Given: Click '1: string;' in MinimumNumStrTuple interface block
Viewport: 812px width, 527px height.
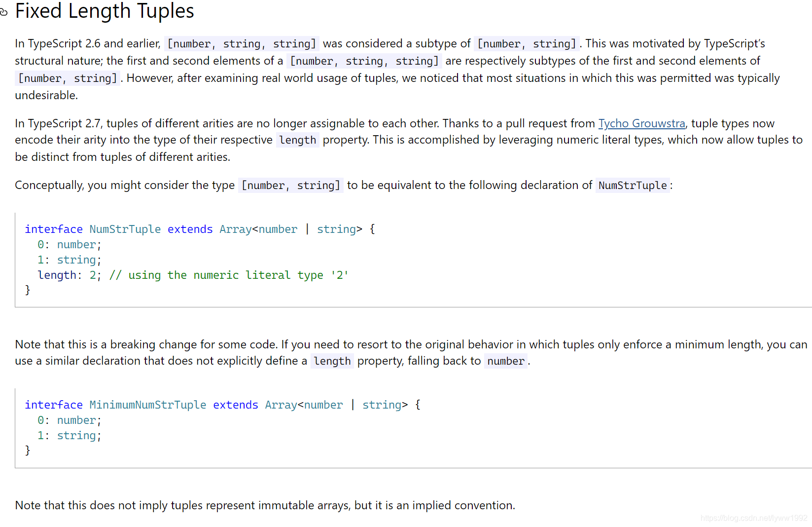Looking at the screenshot, I should (69, 435).
